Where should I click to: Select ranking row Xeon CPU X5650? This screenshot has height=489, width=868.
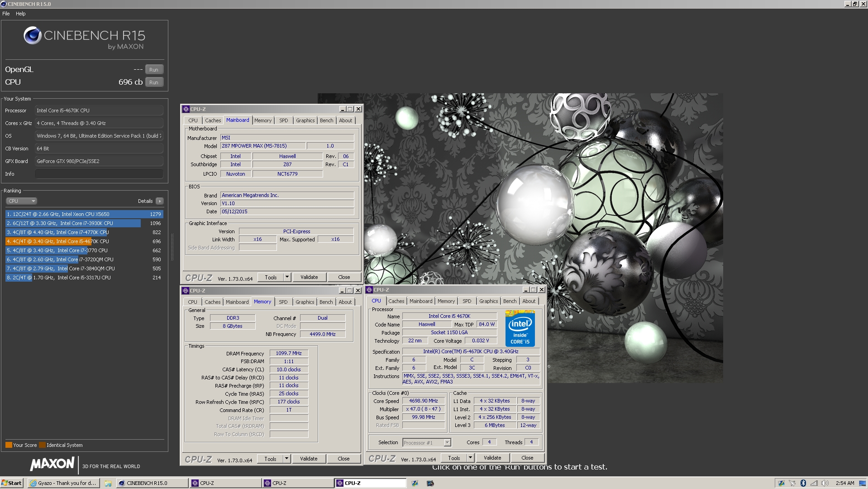(84, 214)
